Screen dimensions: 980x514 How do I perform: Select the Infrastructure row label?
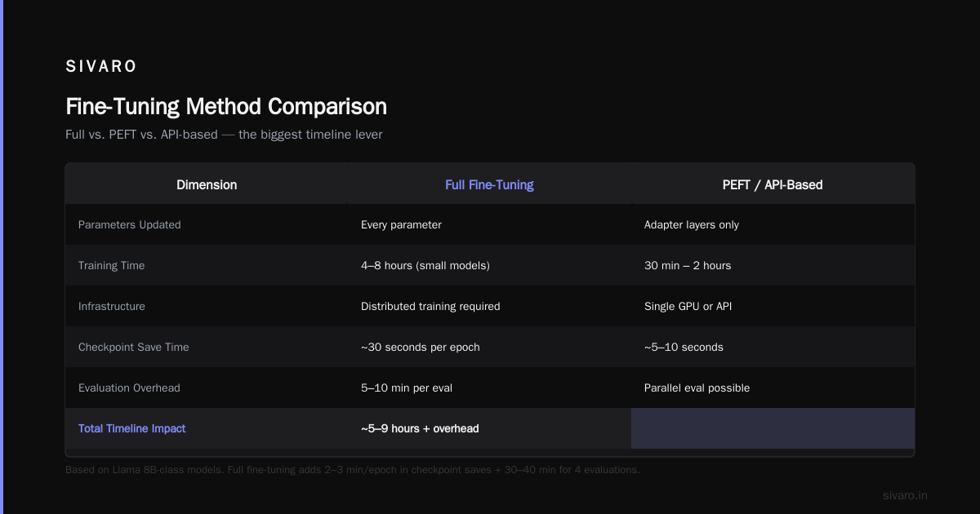pos(112,306)
